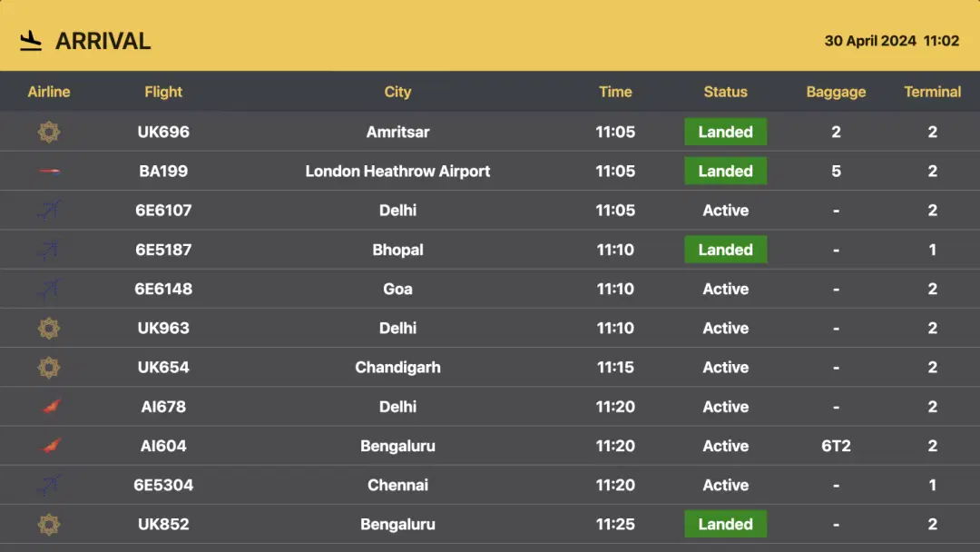Viewport: 980px width, 552px height.
Task: Click the Vistara icon next to UK852
Action: tap(49, 524)
